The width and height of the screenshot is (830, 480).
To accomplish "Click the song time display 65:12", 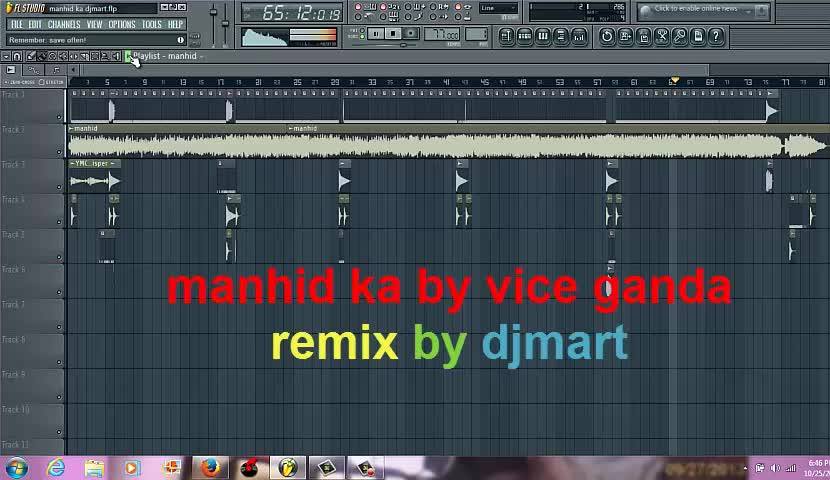I will coord(290,13).
